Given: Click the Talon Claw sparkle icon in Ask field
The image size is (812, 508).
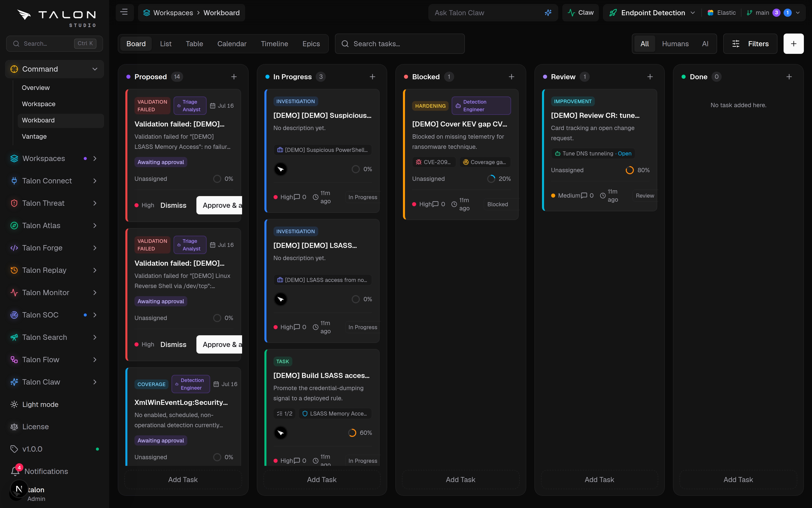Looking at the screenshot, I should 548,13.
